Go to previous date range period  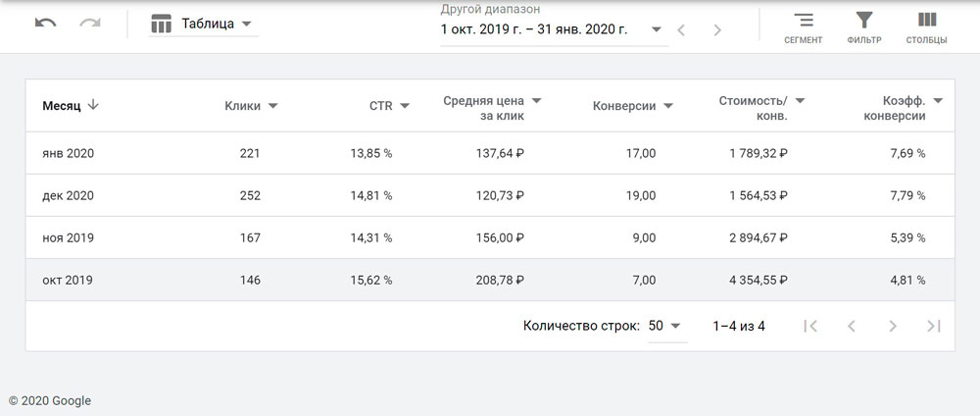point(682,29)
